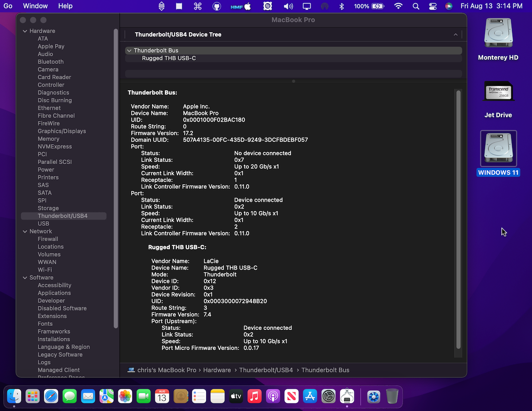Select the Jet Drive desktop icon
The image size is (532, 411).
click(x=498, y=100)
